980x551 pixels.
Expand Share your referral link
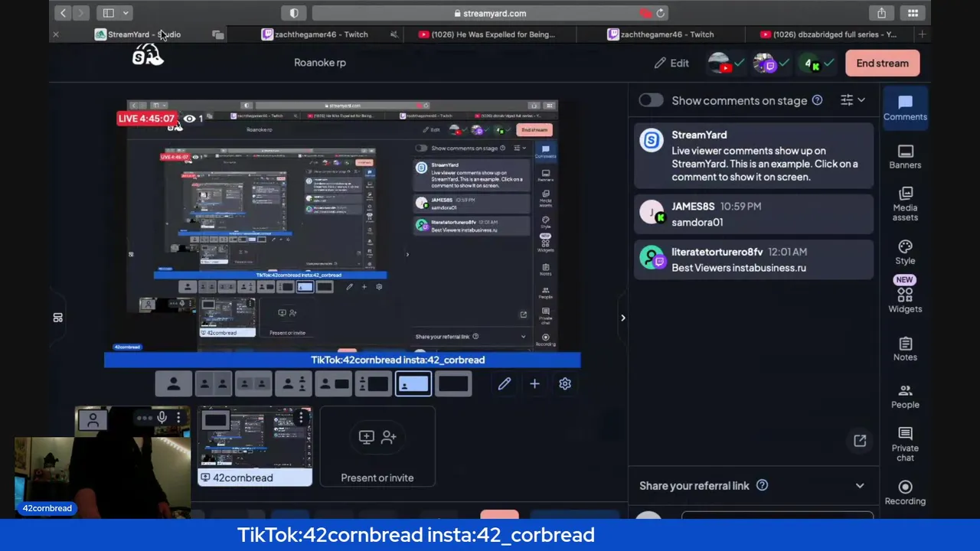pos(860,485)
